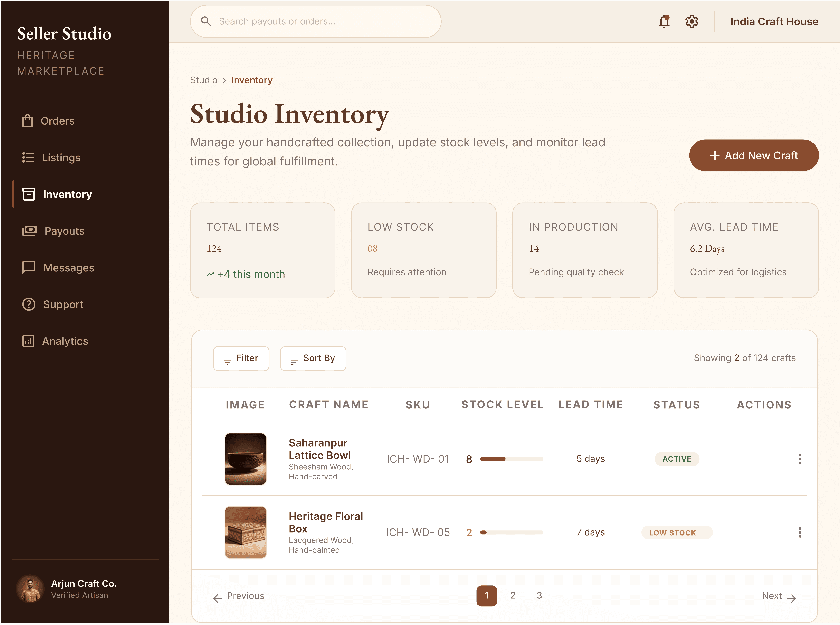Click the plus icon on Add New Craft

pyautogui.click(x=715, y=156)
